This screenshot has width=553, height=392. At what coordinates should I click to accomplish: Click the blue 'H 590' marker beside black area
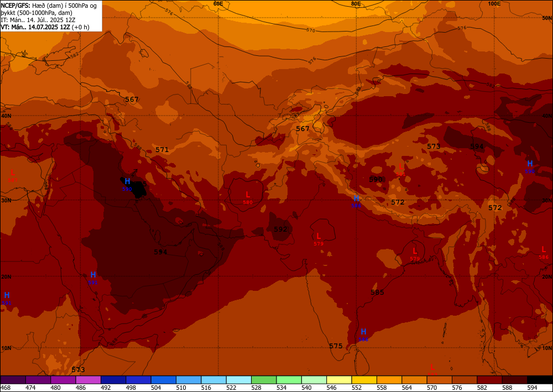127,184
